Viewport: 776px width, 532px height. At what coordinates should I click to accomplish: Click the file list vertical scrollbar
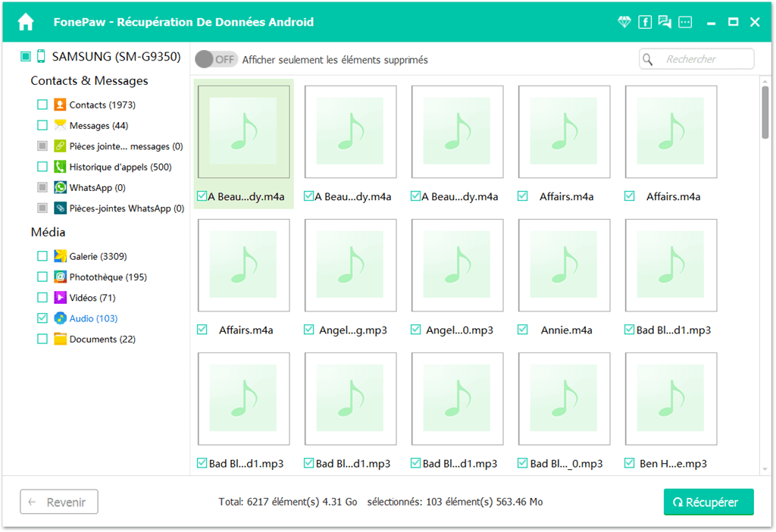(765, 113)
